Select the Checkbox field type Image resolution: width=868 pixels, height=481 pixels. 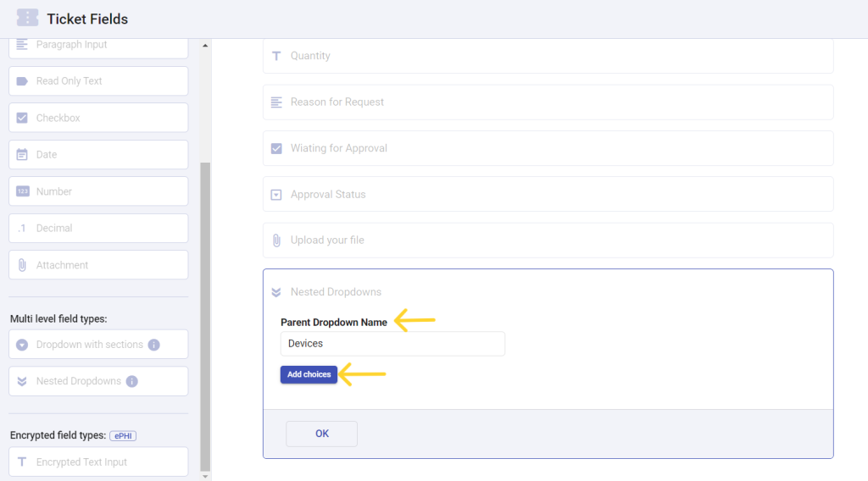coord(98,118)
